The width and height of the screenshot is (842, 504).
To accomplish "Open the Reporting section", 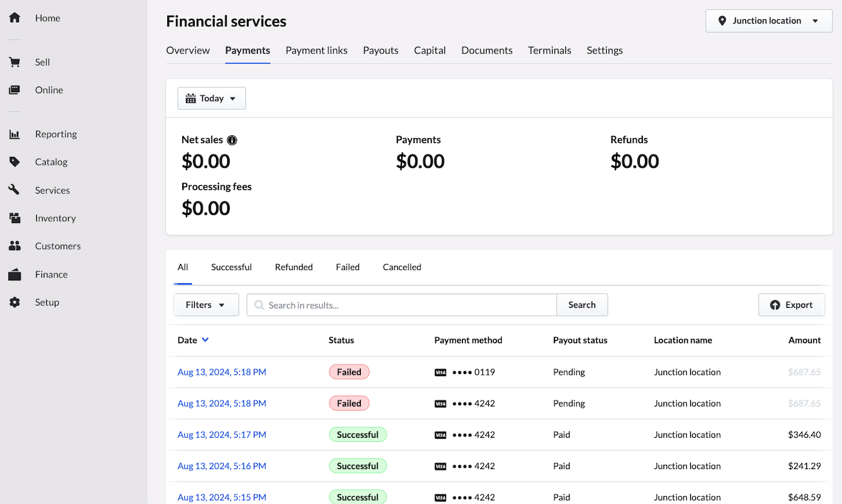I will [56, 134].
